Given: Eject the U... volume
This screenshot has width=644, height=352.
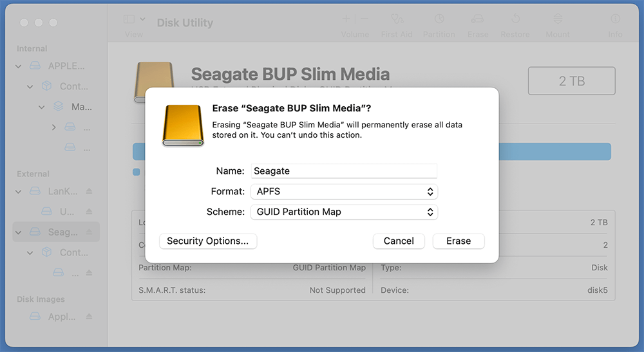Looking at the screenshot, I should pos(89,212).
